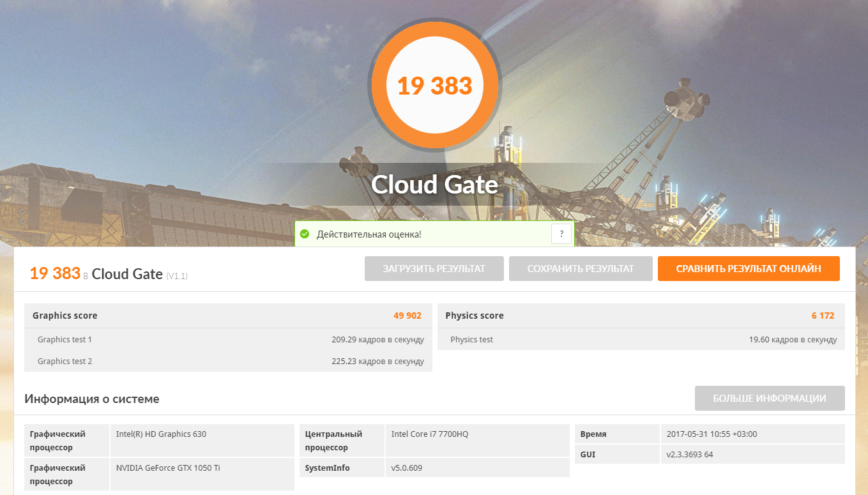This screenshot has height=495, width=868.
Task: Click the Центральный процессор label
Action: [x=333, y=441]
